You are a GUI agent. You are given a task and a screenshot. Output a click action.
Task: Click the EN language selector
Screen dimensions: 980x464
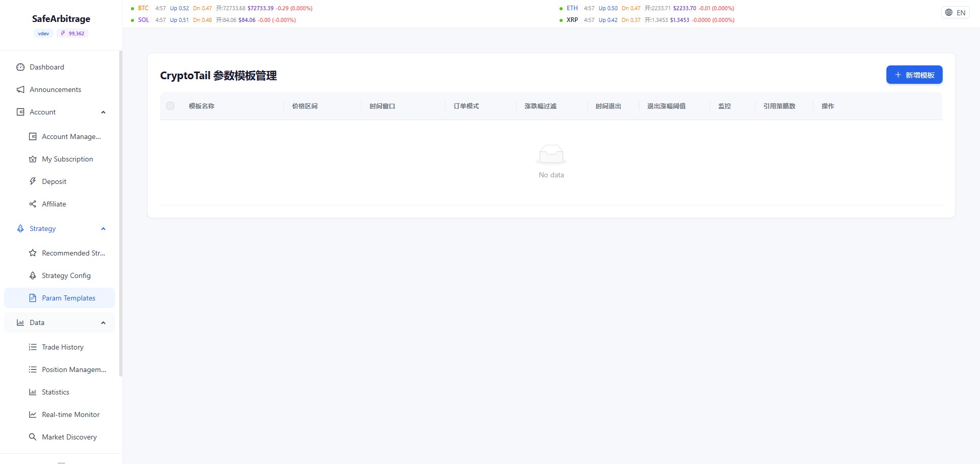click(956, 12)
